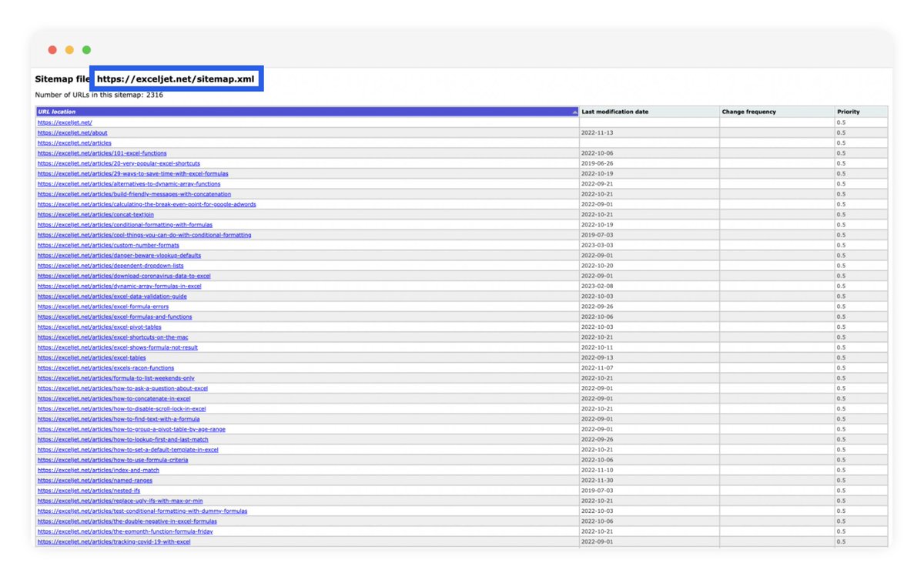Open the 29-ways-to-save-time-with-excel-formulas link
The height and width of the screenshot is (580, 924).
(x=132, y=173)
